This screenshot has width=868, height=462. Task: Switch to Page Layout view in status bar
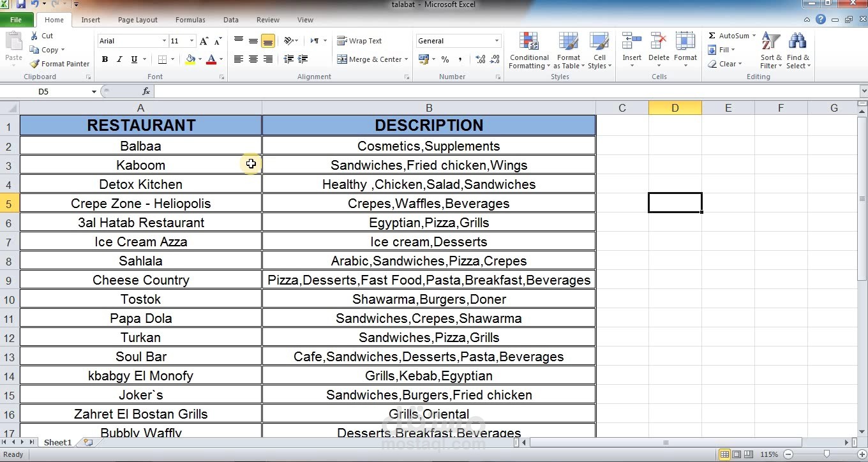point(737,455)
